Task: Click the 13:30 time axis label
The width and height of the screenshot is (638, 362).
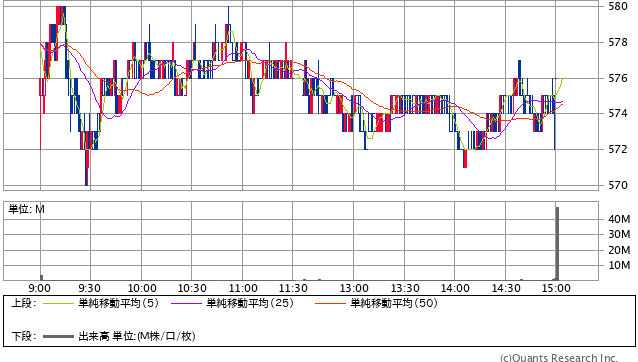Action: [405, 288]
